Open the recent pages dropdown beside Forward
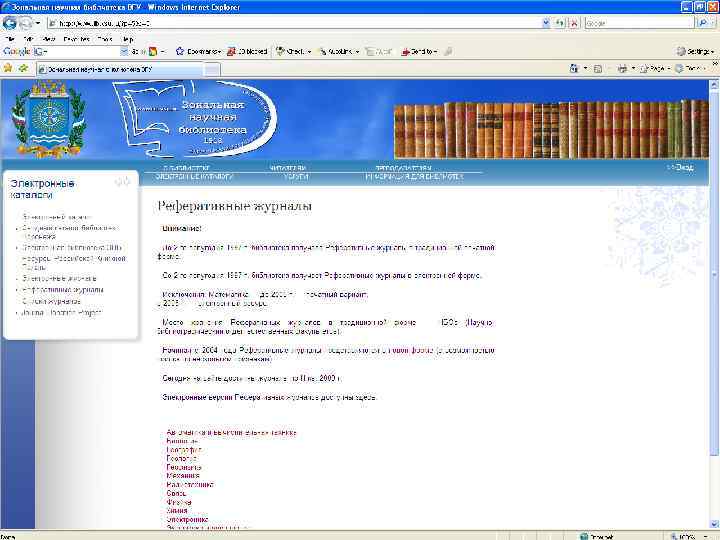The width and height of the screenshot is (720, 540). 38,23
